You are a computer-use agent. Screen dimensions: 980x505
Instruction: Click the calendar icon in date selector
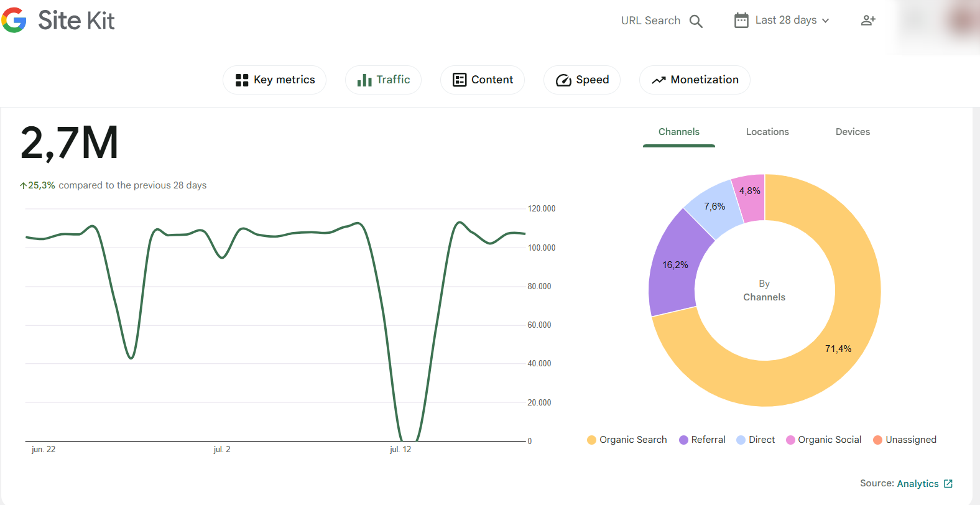click(741, 21)
